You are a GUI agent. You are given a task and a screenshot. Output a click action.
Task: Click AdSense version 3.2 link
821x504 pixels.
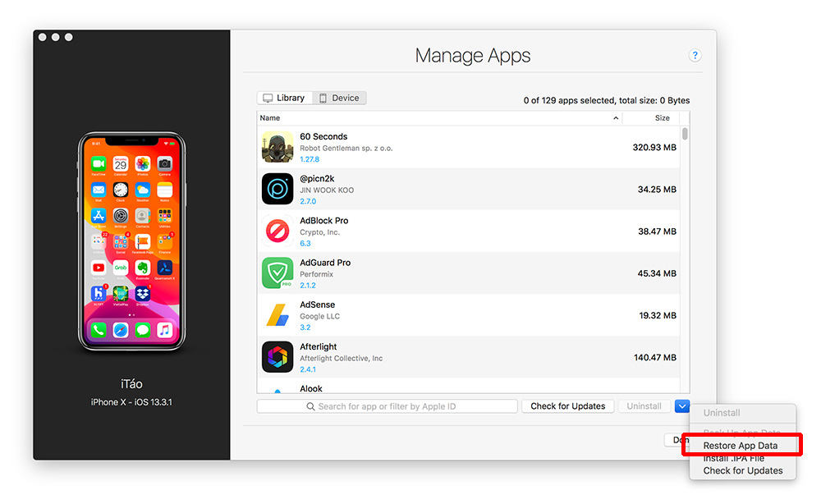pyautogui.click(x=305, y=327)
